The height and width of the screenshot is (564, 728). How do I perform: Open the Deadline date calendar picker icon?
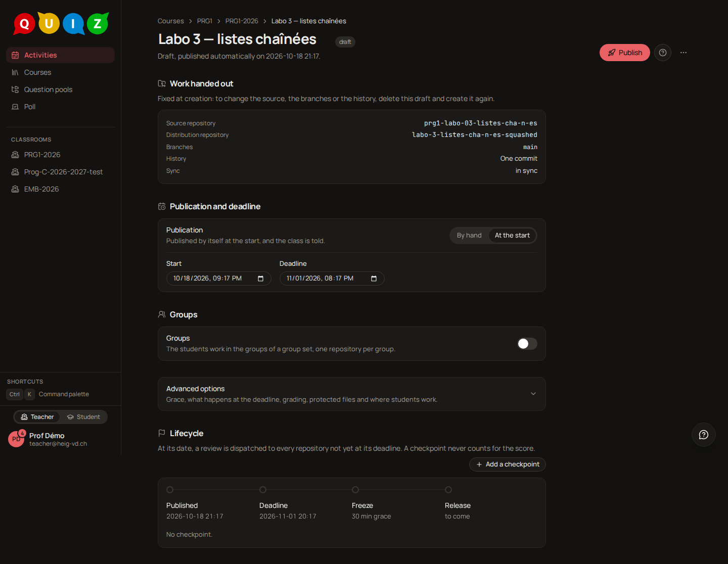pyautogui.click(x=374, y=278)
